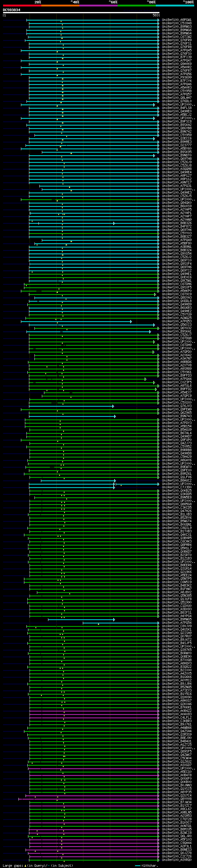Select hit UniRef100_B1Y5C6

pyautogui.click(x=176, y=694)
